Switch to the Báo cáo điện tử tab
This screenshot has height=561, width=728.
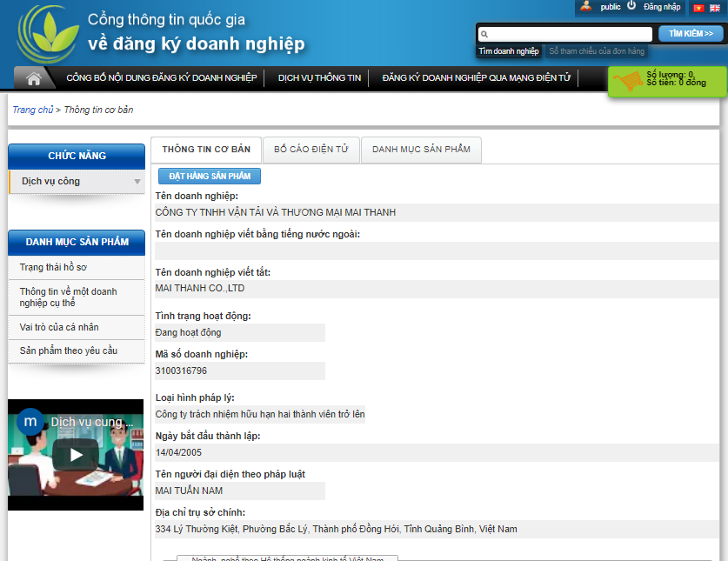coord(311,150)
